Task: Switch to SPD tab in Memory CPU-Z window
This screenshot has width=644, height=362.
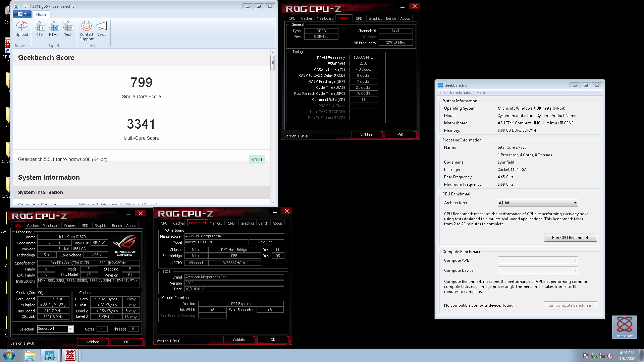Action: coord(359,18)
